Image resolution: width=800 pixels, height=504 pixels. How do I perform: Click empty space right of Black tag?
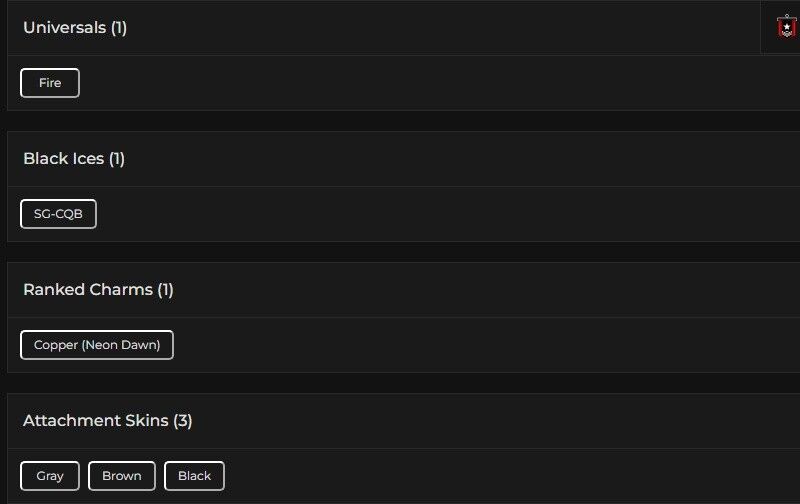[x=500, y=476]
